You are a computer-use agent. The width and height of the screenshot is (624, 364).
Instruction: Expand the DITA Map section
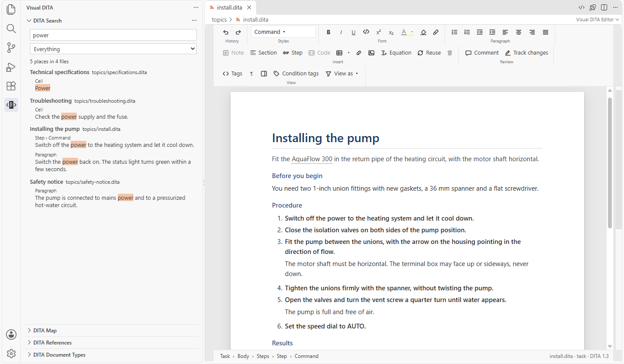pyautogui.click(x=112, y=331)
